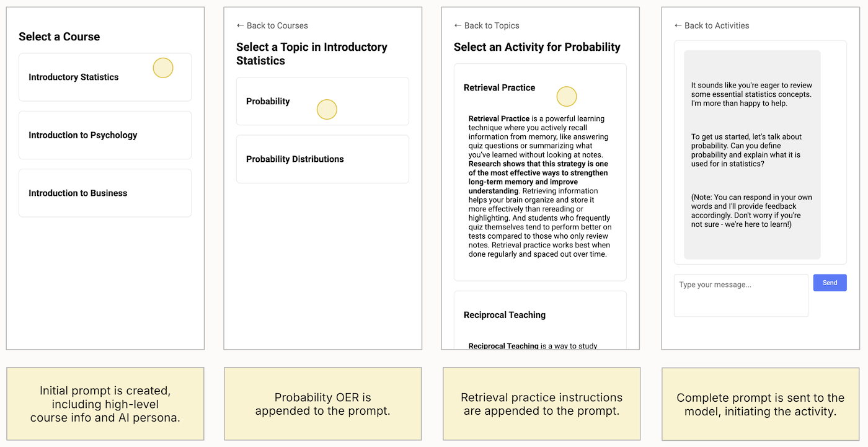
Task: Click the Type your message input field
Action: pos(741,295)
